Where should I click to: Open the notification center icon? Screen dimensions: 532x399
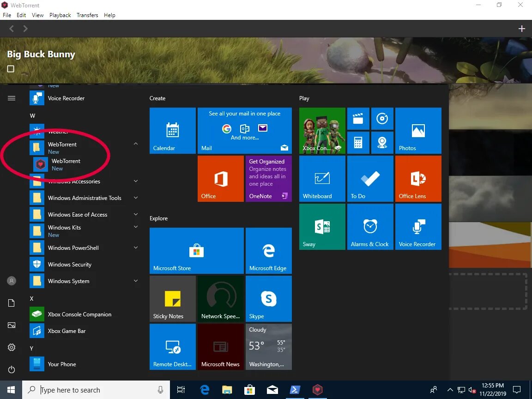(517, 390)
